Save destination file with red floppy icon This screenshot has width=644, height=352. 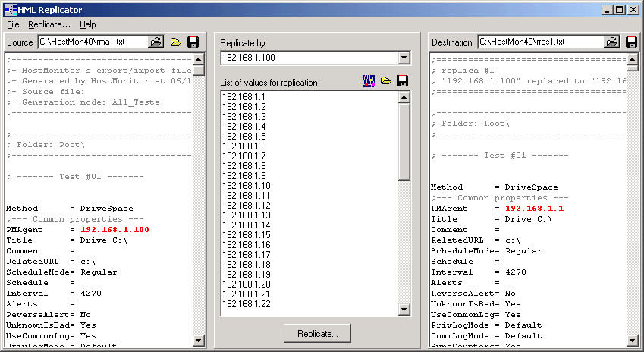click(x=631, y=42)
